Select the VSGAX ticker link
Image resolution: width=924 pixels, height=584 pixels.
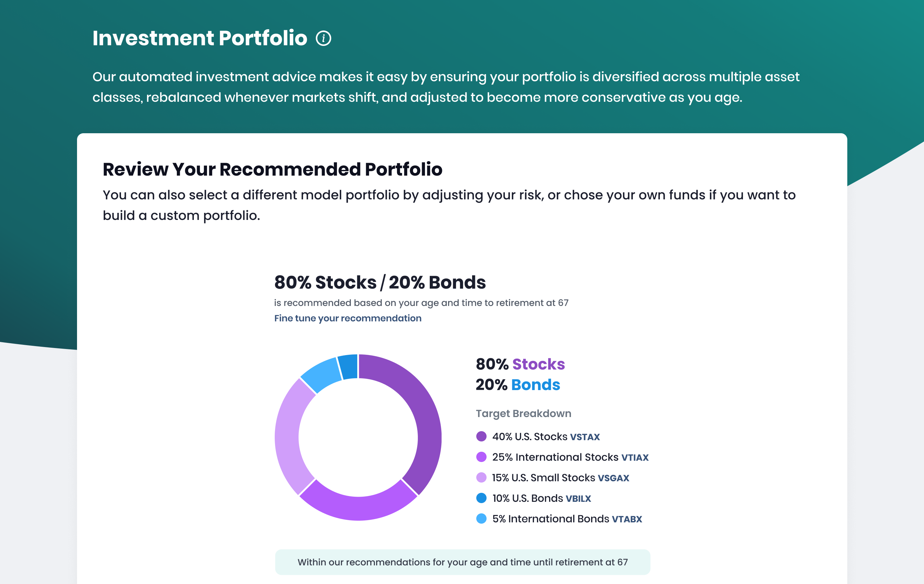coord(614,478)
